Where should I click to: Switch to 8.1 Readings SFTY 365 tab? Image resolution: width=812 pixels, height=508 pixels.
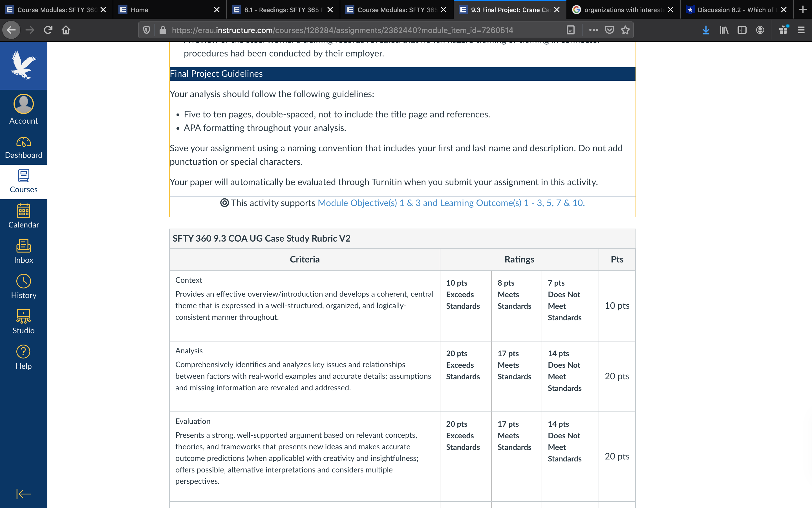(283, 9)
